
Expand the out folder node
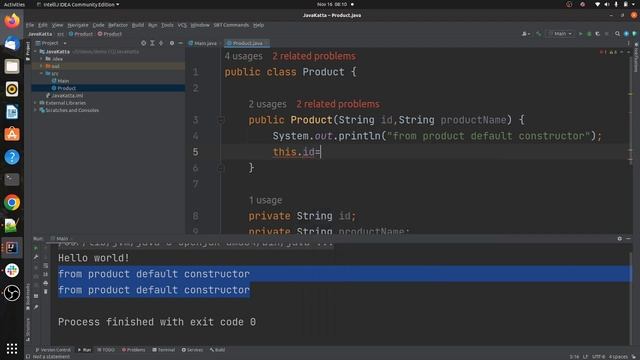tap(41, 66)
